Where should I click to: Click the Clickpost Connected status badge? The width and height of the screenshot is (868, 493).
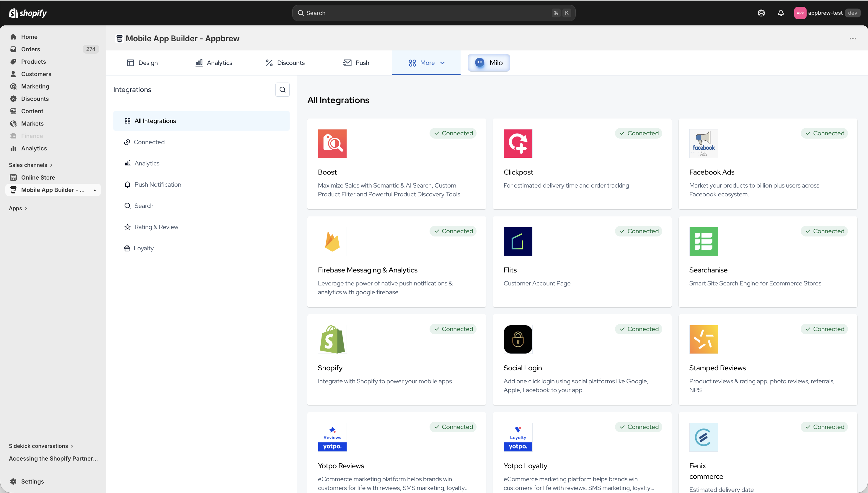coord(639,133)
